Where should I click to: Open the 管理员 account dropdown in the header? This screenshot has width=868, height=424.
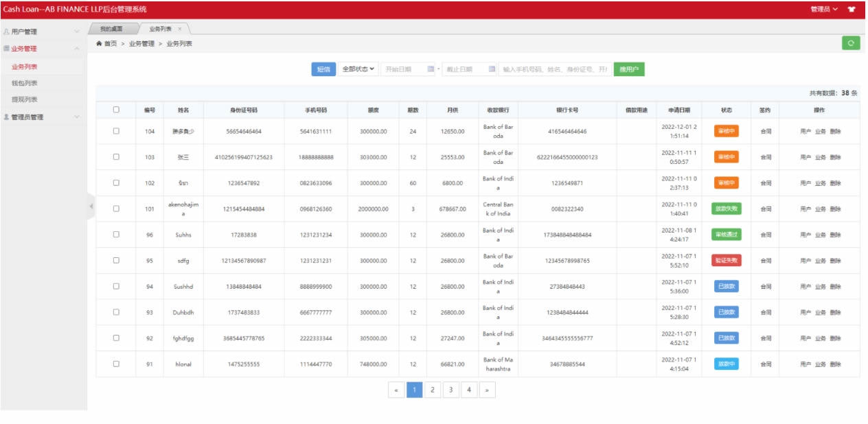[x=823, y=10]
